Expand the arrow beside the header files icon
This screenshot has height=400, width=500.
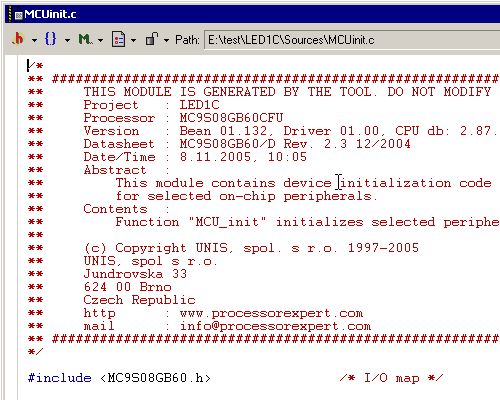[34, 40]
